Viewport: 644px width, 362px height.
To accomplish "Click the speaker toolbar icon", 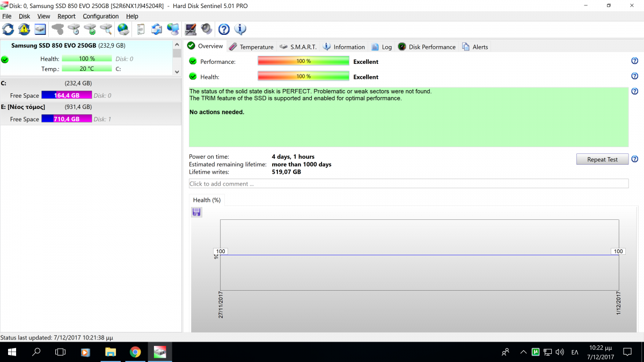I will [207, 29].
